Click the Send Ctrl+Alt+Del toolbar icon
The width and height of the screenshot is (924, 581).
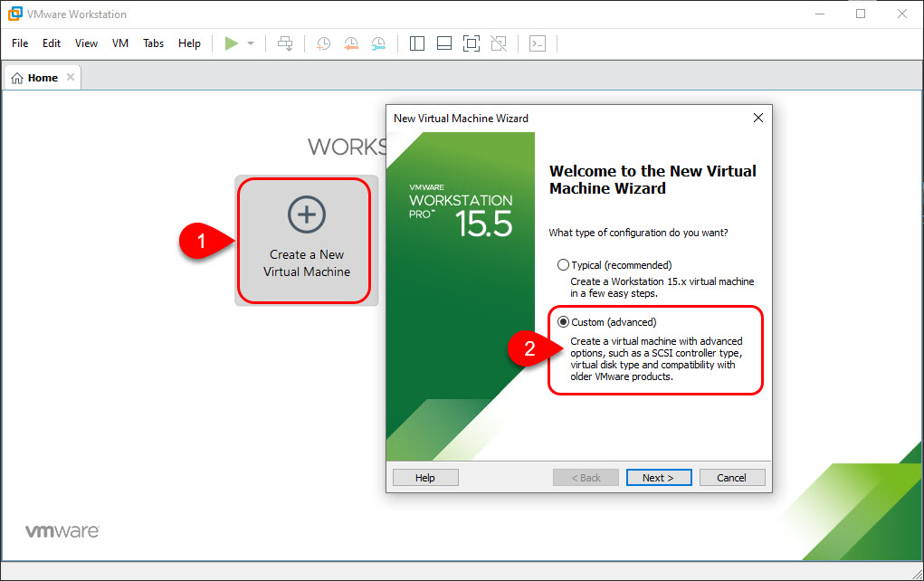click(285, 43)
